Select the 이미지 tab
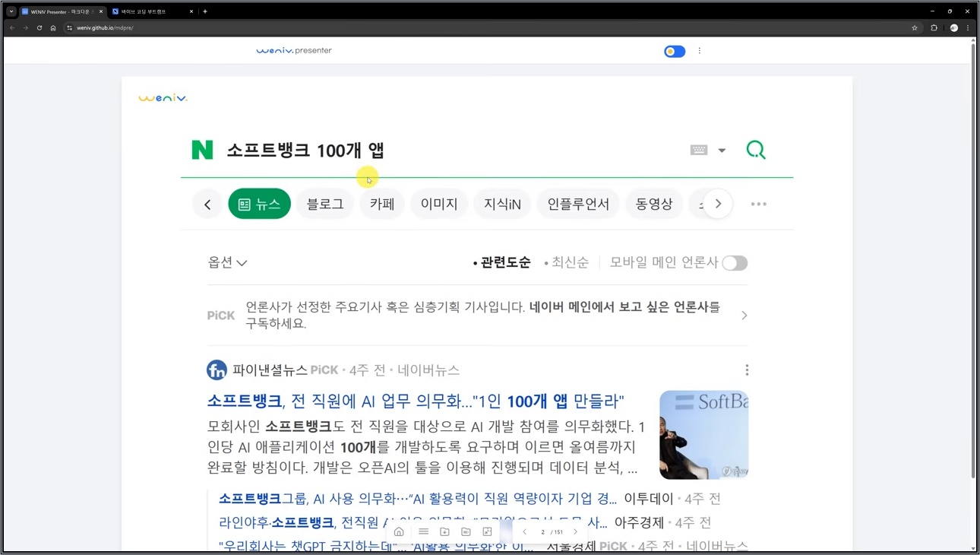This screenshot has width=980, height=555. click(x=439, y=204)
